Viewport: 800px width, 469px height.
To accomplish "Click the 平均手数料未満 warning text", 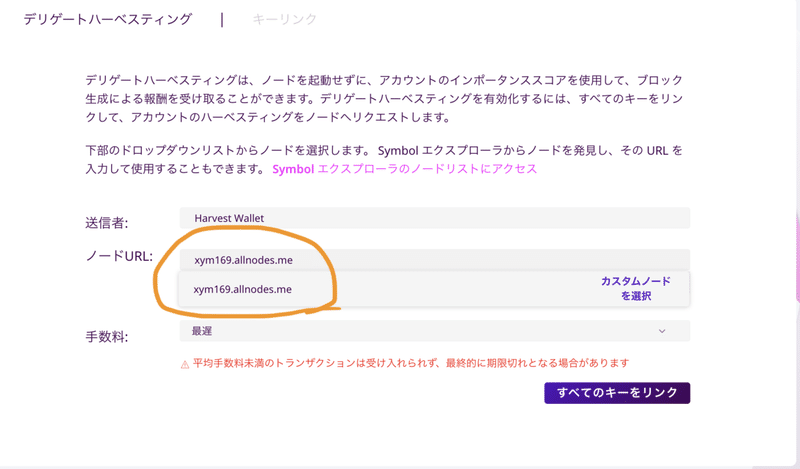I will click(x=411, y=363).
